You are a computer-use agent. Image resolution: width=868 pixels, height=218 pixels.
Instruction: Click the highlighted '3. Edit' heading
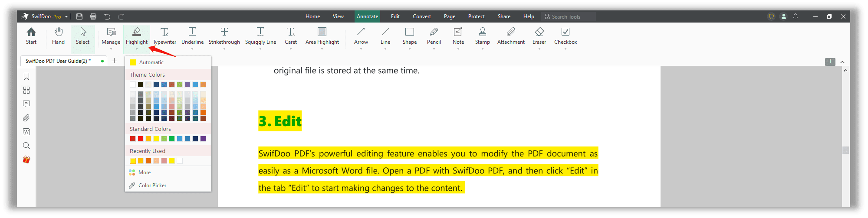coord(280,121)
